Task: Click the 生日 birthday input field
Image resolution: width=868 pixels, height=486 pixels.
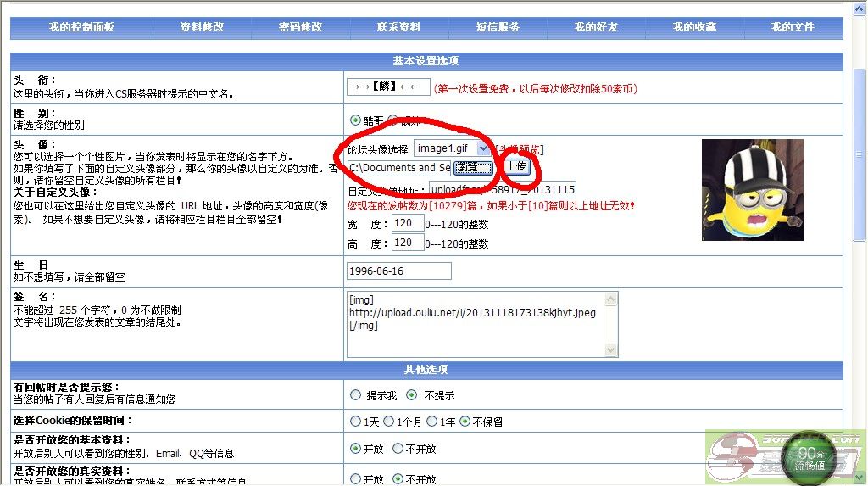Action: (399, 271)
